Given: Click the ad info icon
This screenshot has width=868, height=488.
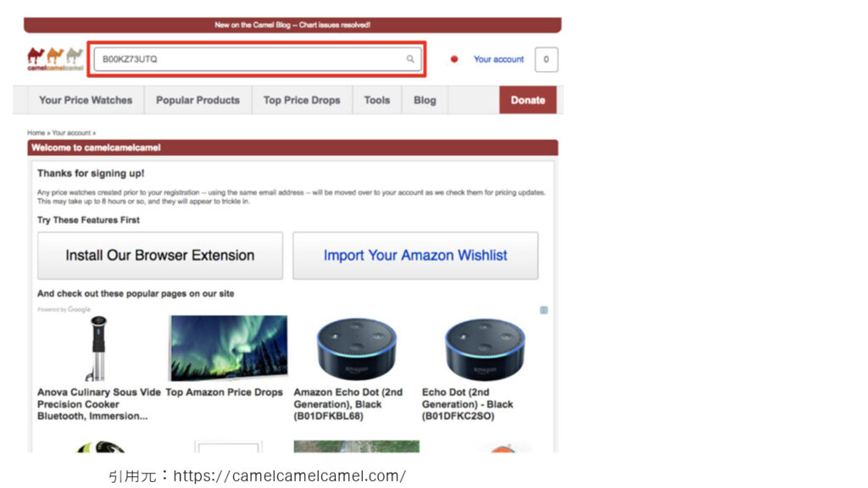Looking at the screenshot, I should point(543,310).
